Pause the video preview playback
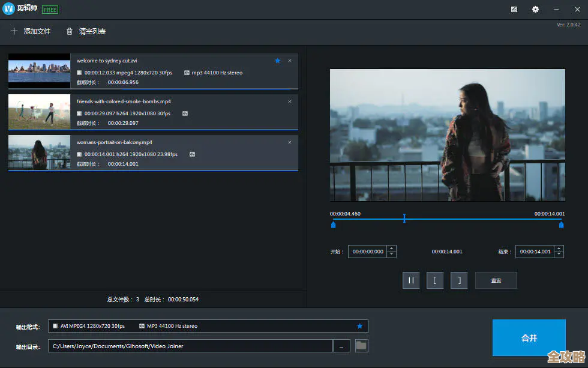The height and width of the screenshot is (368, 588). coord(411,280)
